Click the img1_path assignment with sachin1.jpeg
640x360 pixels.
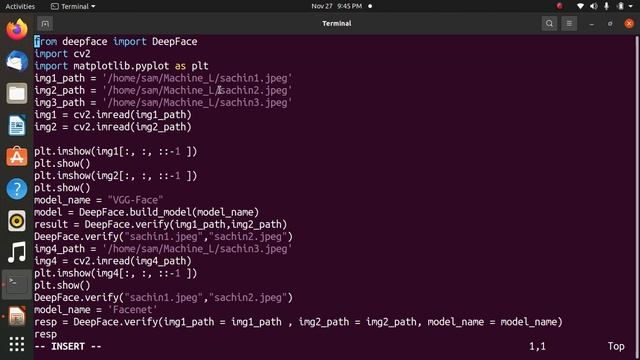click(163, 78)
